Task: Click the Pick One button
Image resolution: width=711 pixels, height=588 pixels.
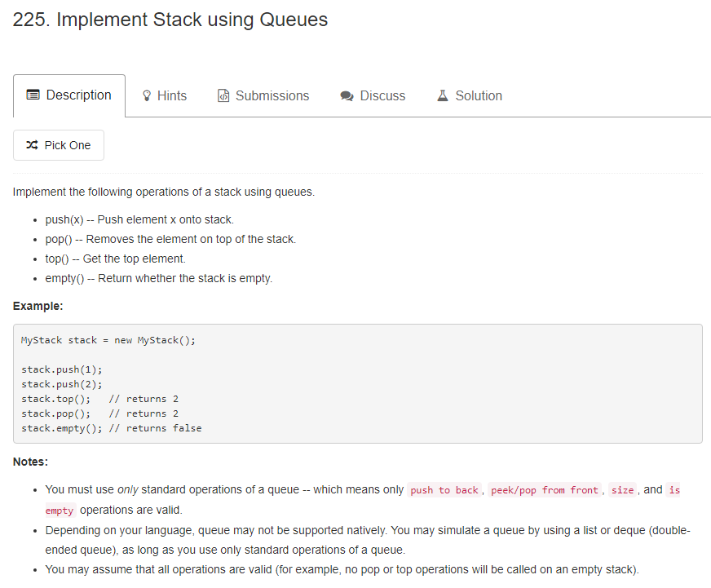Action: (x=58, y=144)
